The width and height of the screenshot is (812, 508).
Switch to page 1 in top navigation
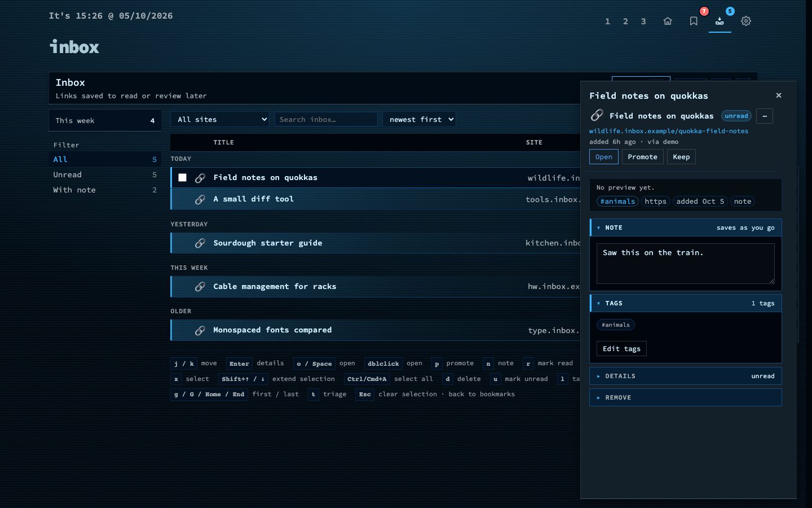pos(607,21)
